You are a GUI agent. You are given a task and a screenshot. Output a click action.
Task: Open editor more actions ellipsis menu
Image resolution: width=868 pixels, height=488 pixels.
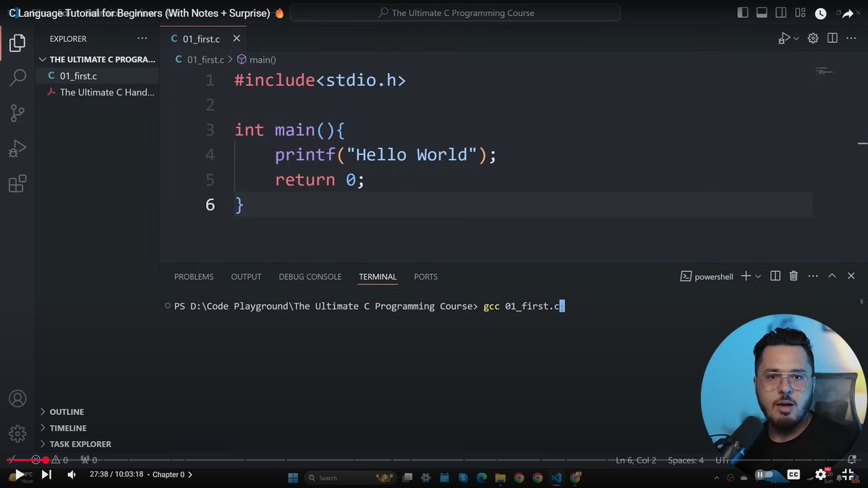(851, 38)
